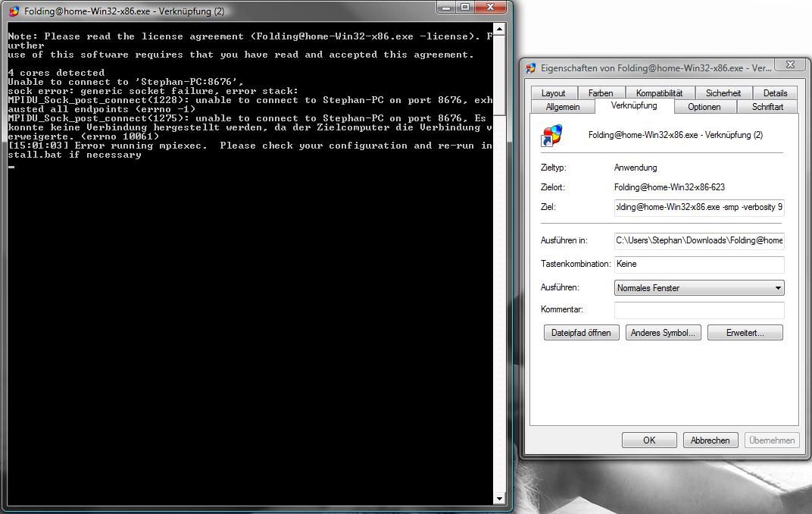Screen dimensions: 812x514
Task: Maximize the Folding@home console window
Action: (465, 7)
